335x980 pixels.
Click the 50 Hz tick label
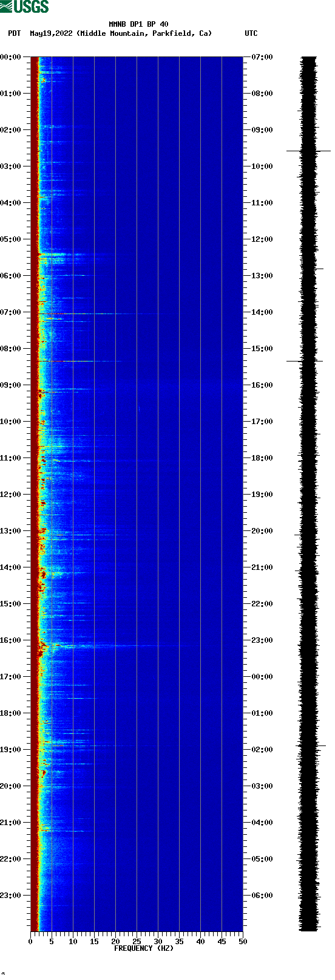coord(243,942)
